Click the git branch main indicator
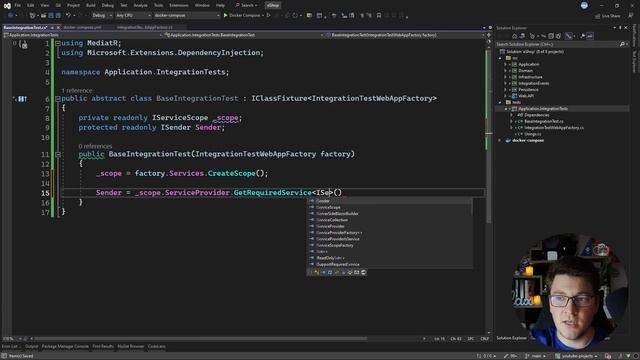Viewport: 640px width, 360px height. 535,356
